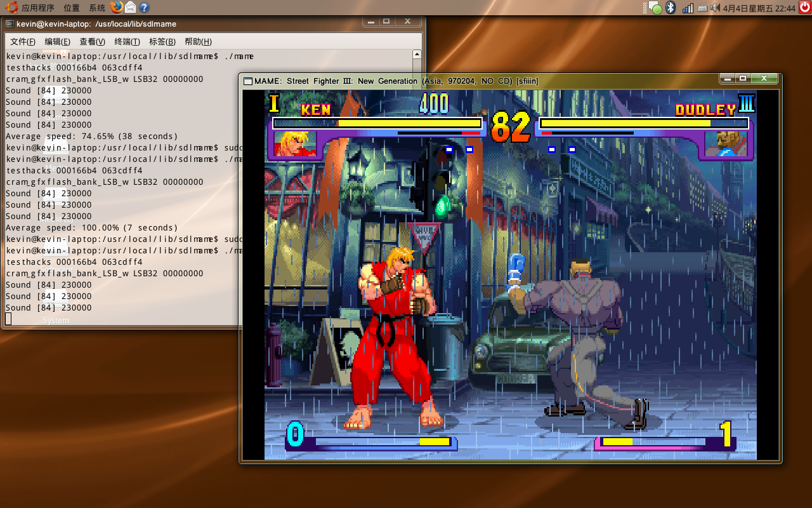The width and height of the screenshot is (812, 508).
Task: Open the terminal 帮助(H) menu
Action: (x=198, y=41)
